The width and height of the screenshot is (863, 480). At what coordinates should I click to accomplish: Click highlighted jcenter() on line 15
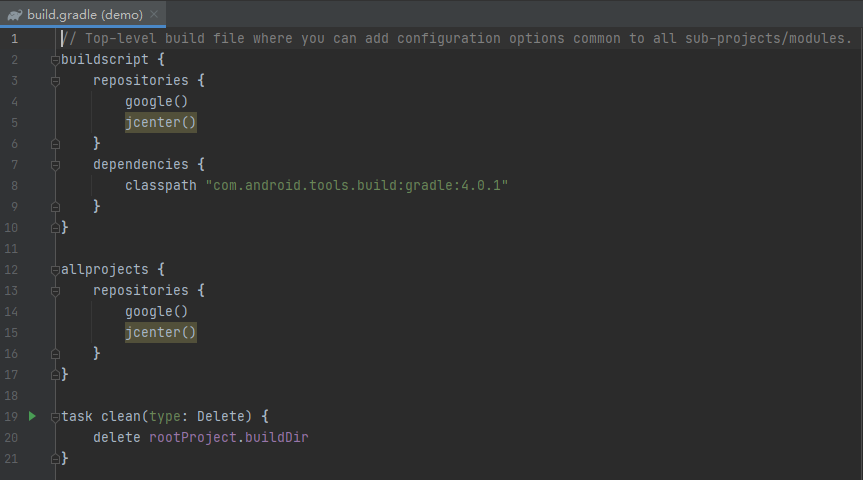160,332
